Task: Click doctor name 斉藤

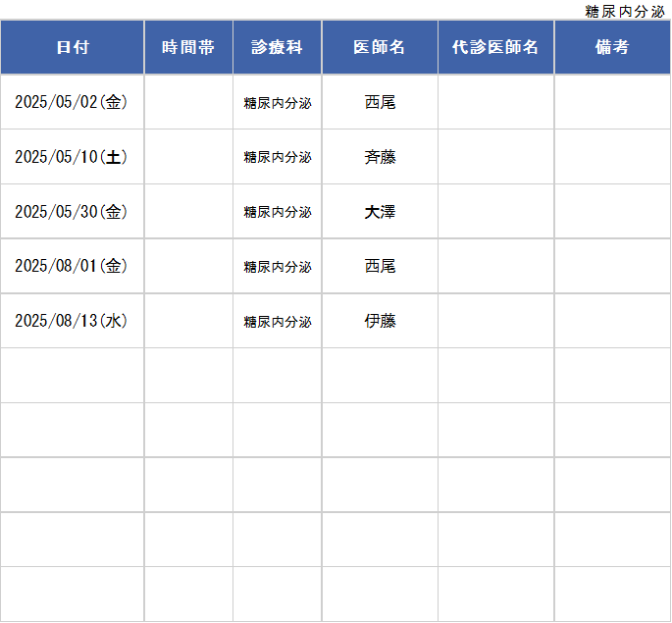Action: (380, 157)
